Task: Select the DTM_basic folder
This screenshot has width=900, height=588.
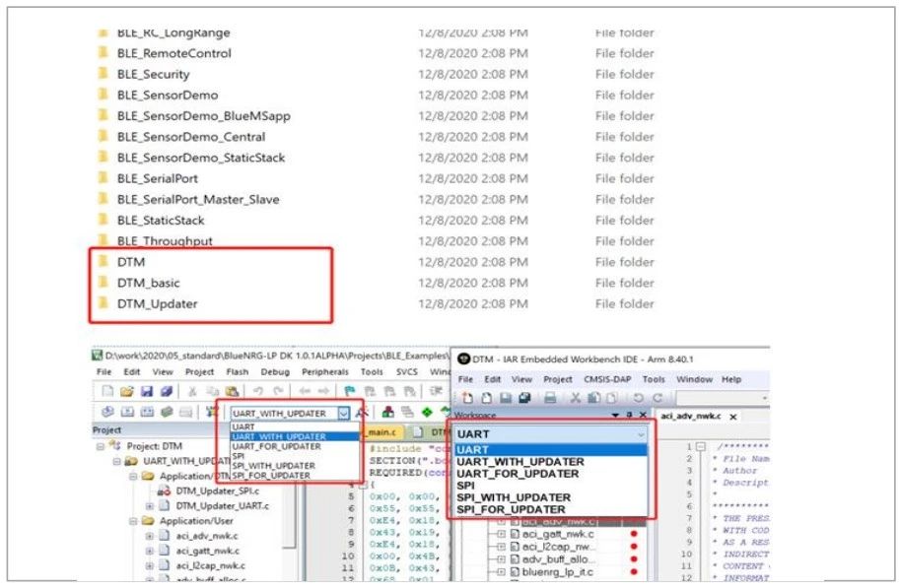Action: pos(148,283)
